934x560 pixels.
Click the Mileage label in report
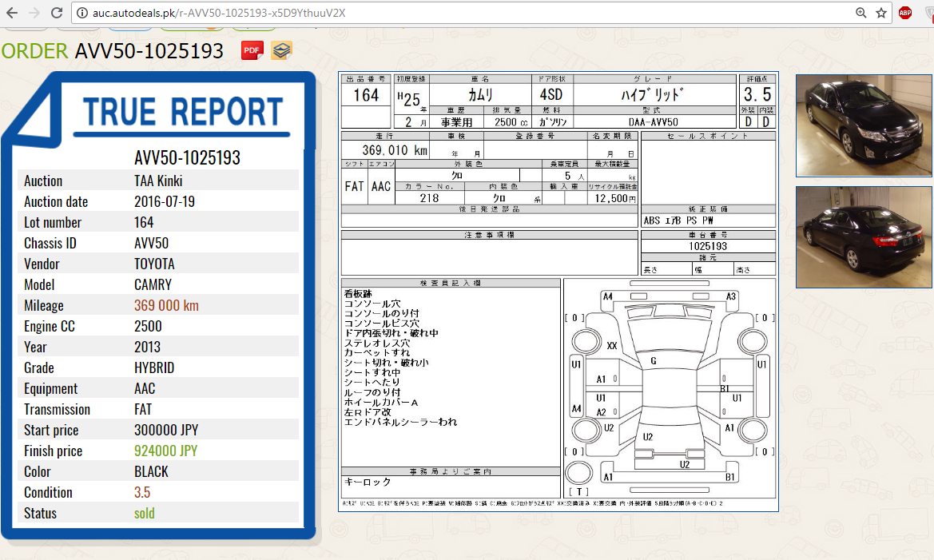[x=43, y=306]
